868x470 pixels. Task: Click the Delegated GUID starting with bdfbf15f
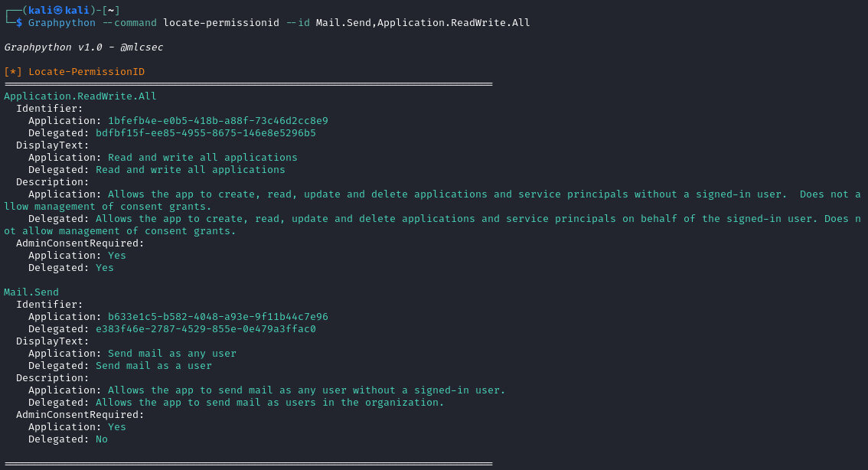(x=205, y=133)
